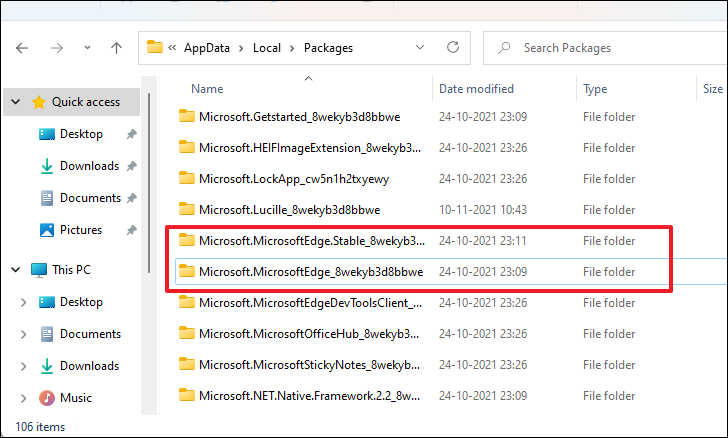Open the address bar history dropdown

click(x=420, y=47)
